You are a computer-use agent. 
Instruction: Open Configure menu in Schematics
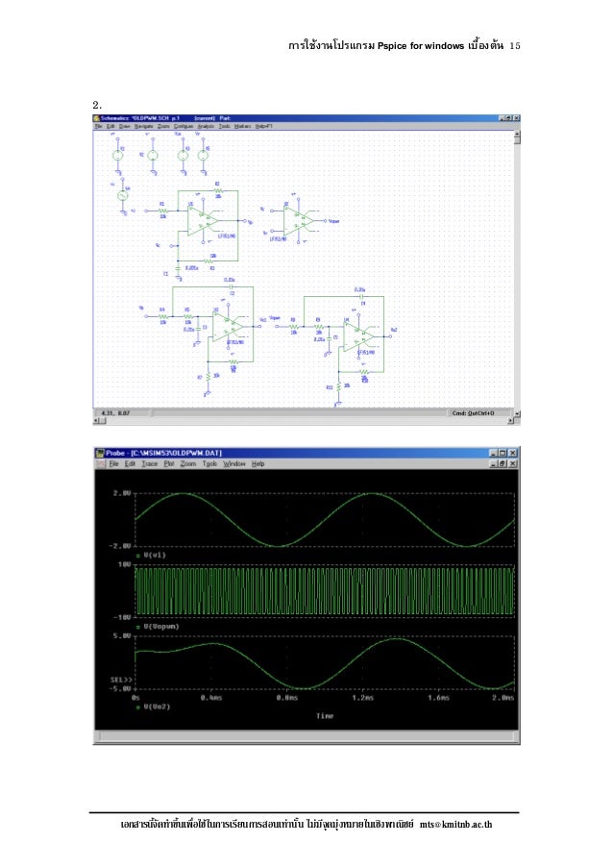point(183,126)
